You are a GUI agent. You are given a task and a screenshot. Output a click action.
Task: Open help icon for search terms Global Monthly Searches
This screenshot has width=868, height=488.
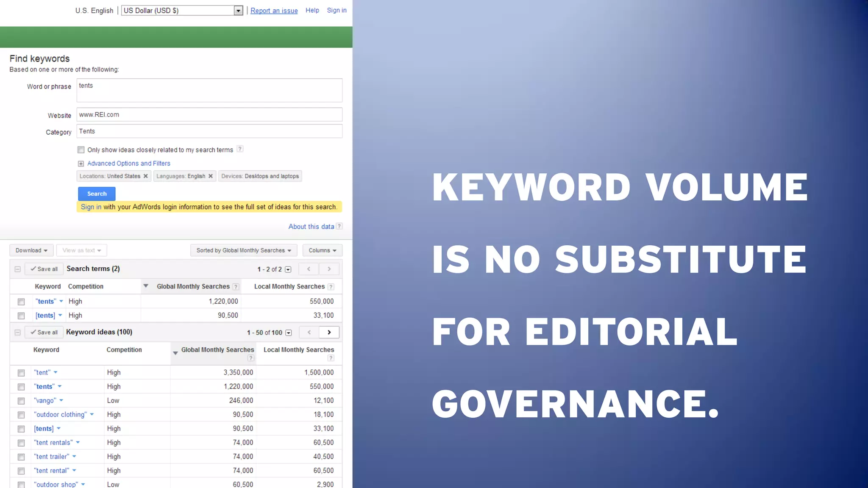[x=236, y=287]
